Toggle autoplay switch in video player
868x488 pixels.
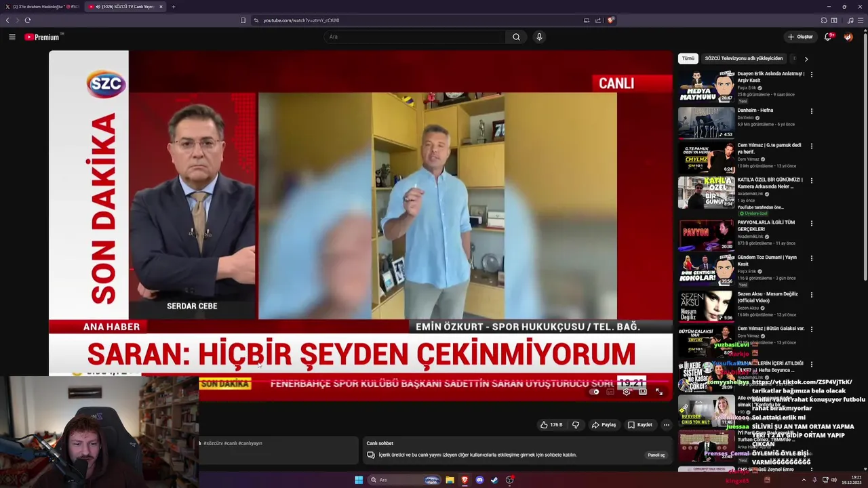[x=595, y=392]
